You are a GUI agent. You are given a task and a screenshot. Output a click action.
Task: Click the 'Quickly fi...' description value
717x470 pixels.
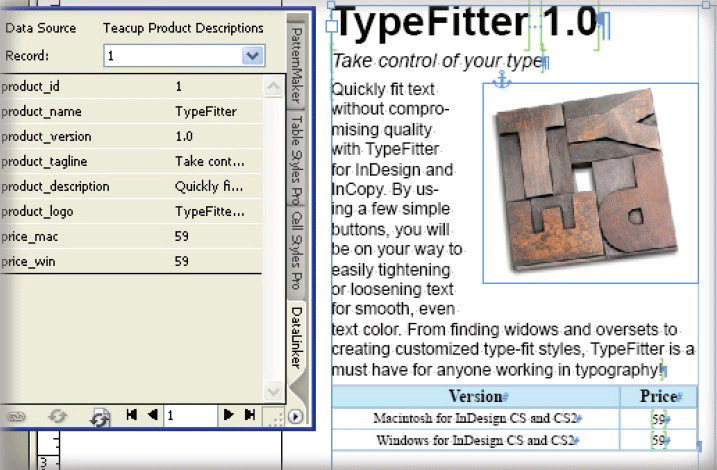click(209, 187)
